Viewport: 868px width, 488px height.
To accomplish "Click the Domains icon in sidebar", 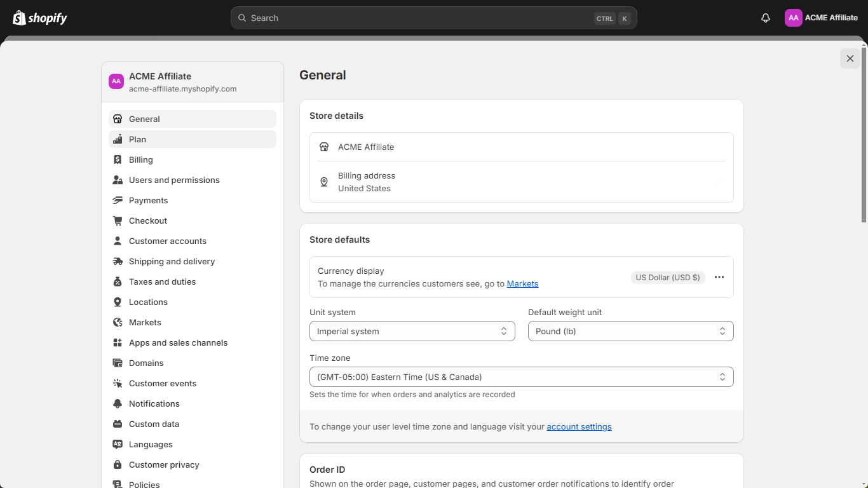I will 118,363.
